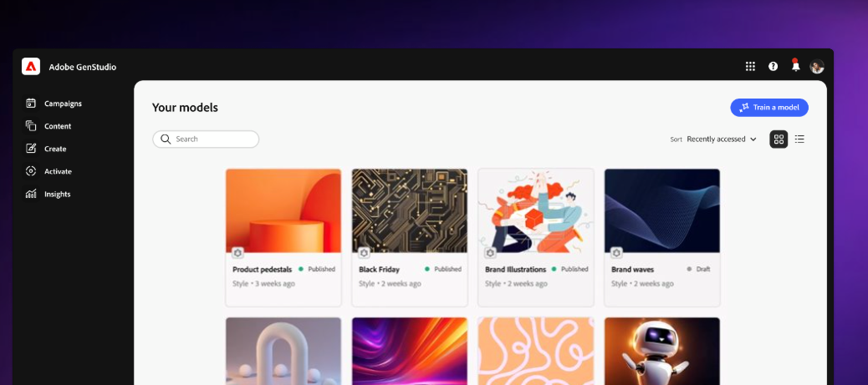868x385 pixels.
Task: Click the Adobe logo icon
Action: click(x=31, y=66)
